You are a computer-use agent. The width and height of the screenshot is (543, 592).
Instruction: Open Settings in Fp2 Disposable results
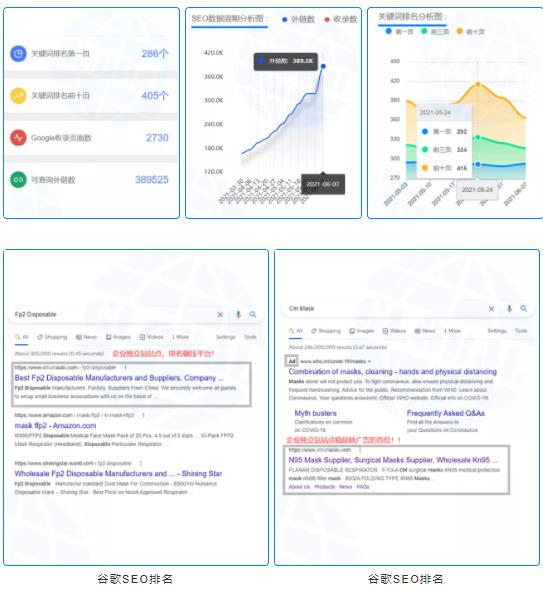[225, 337]
